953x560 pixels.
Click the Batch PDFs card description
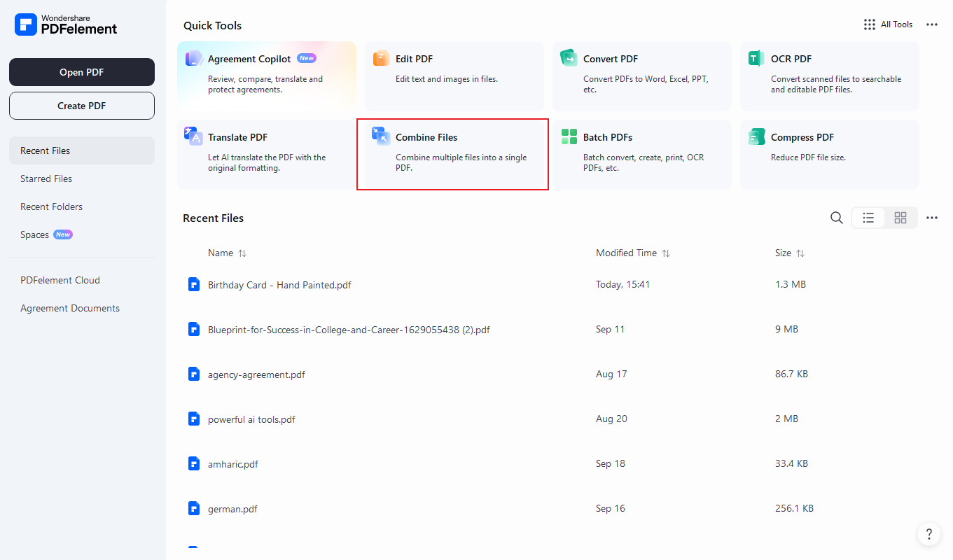pyautogui.click(x=644, y=162)
